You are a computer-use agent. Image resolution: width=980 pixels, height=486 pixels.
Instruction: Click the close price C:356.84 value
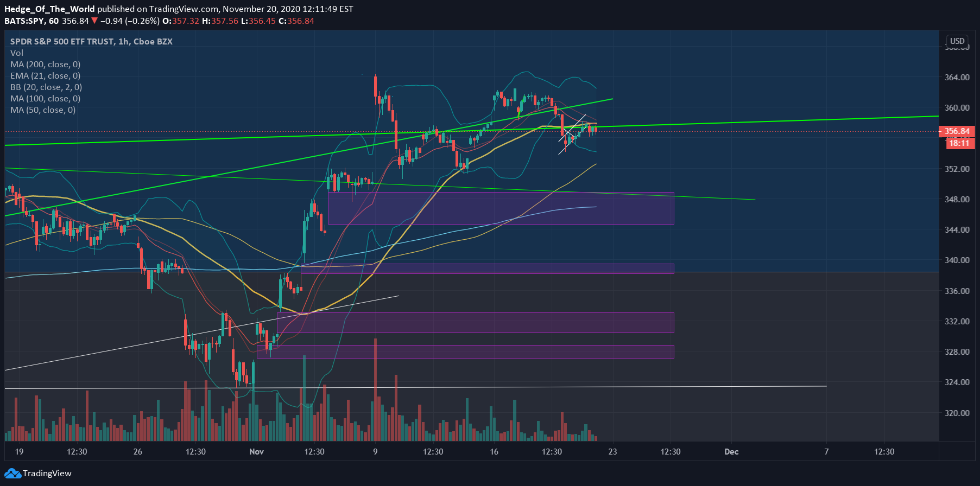(296, 21)
